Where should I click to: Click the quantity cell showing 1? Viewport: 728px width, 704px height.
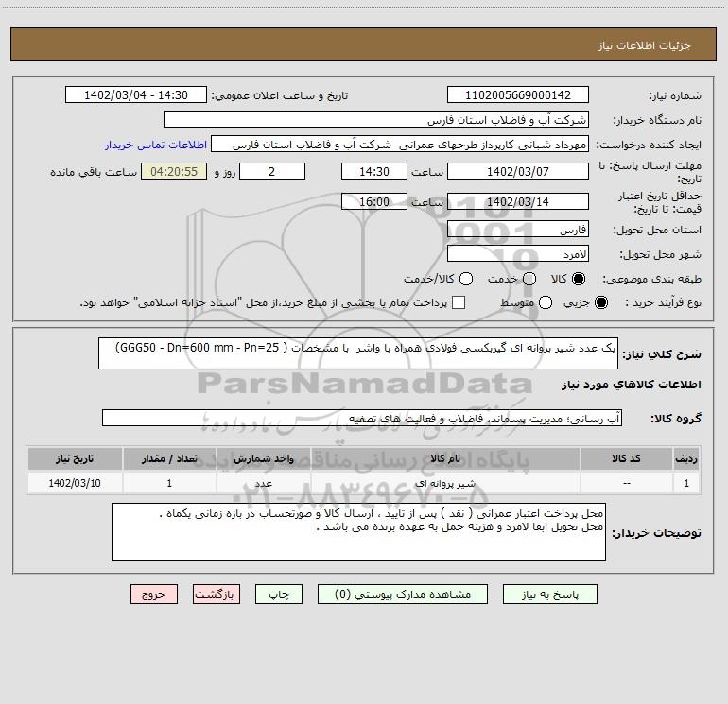(169, 483)
